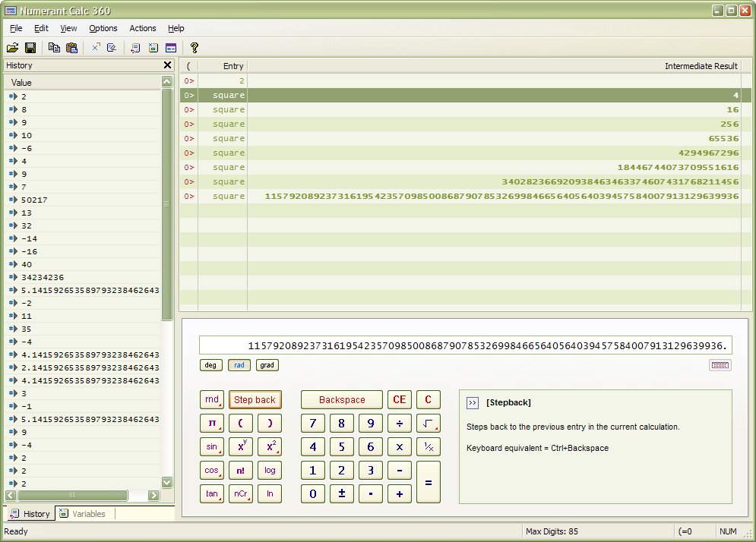Click the sin button
Image resolution: width=756 pixels, height=542 pixels.
point(212,446)
